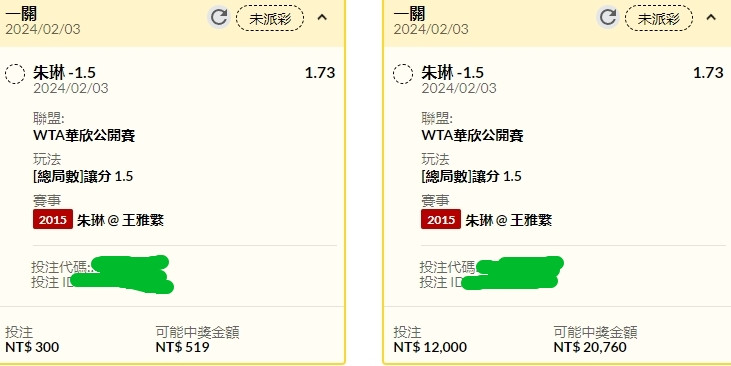
Task: Click the right red 2015 match badge
Action: [441, 220]
